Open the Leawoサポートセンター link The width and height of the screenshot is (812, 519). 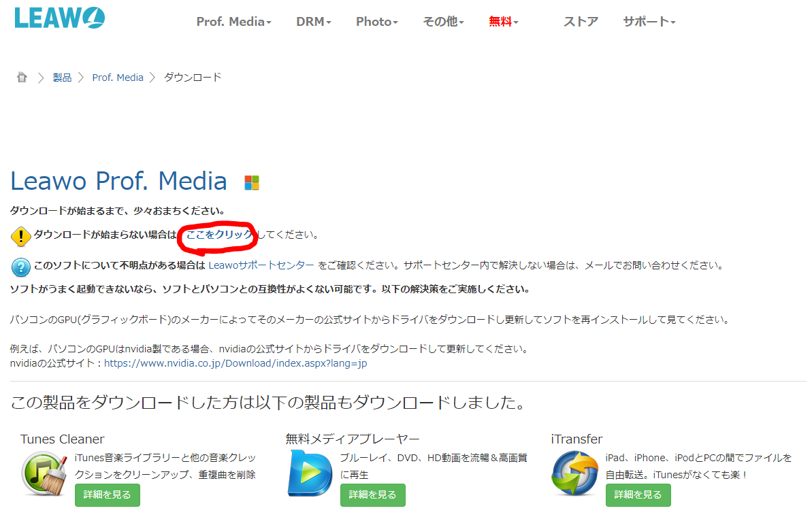click(261, 265)
